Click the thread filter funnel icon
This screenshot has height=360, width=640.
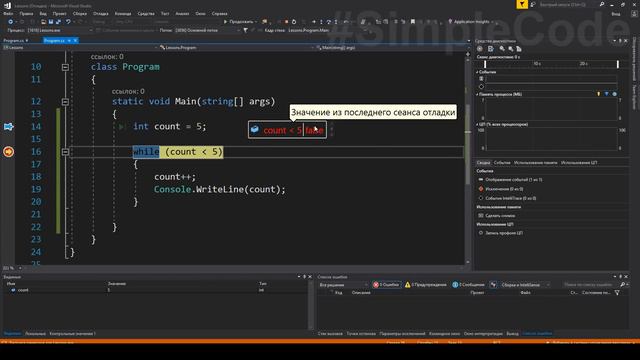coord(245,30)
